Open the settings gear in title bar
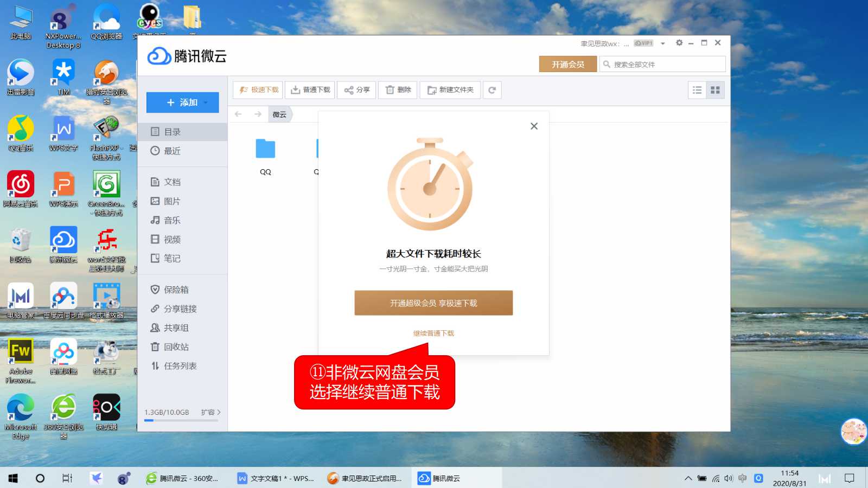Viewport: 868px width, 488px height. pos(679,43)
